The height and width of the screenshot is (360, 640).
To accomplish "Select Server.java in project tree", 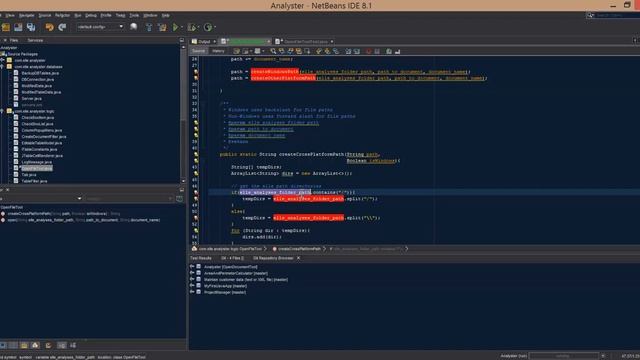I will [x=31, y=98].
